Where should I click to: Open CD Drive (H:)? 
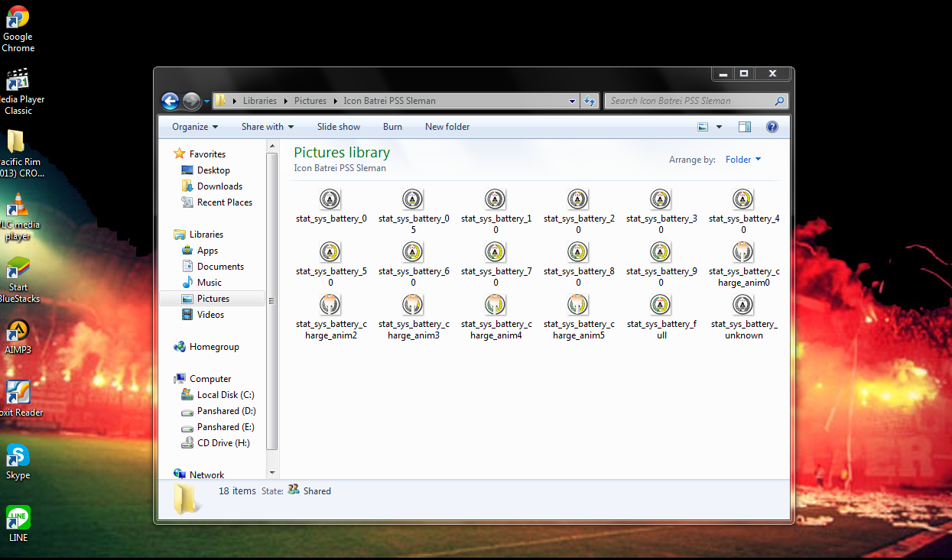(216, 442)
